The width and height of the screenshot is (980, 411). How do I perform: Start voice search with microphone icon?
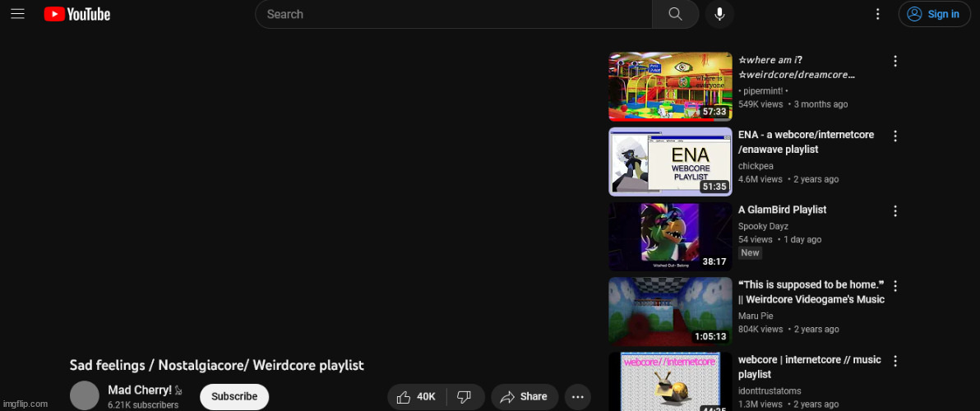tap(719, 14)
